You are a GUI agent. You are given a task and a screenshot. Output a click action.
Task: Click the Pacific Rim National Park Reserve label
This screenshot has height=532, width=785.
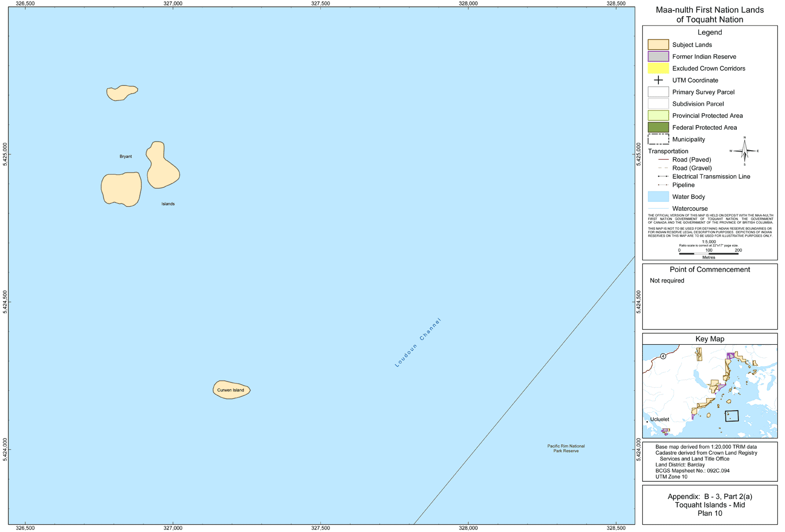pyautogui.click(x=566, y=448)
